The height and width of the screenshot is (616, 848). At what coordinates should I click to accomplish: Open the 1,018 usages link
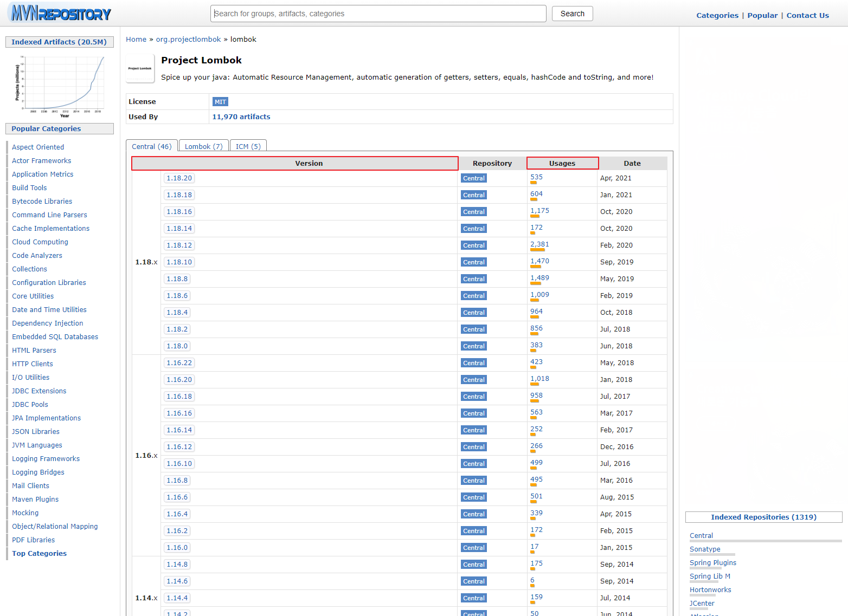[539, 379]
